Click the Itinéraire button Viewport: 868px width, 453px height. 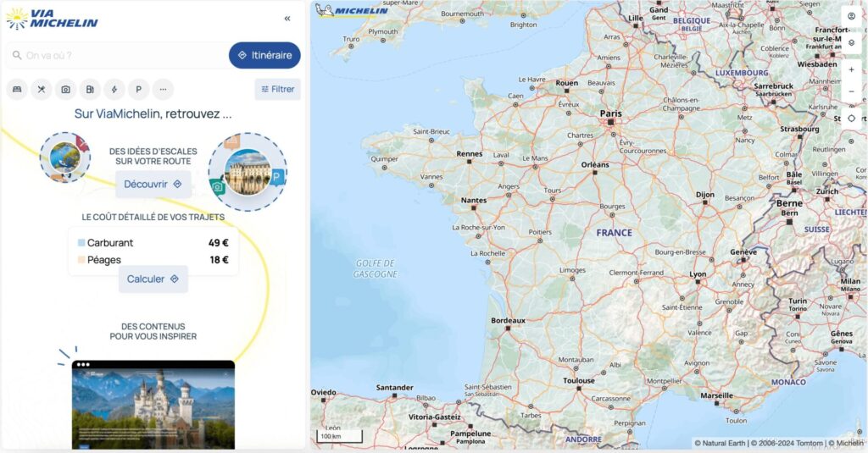(264, 55)
